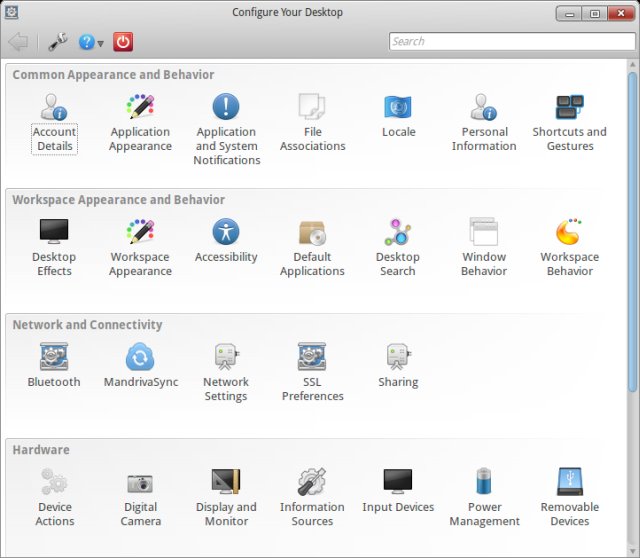Image resolution: width=640 pixels, height=558 pixels.
Task: Open Workspace Appearance module
Action: [140, 248]
